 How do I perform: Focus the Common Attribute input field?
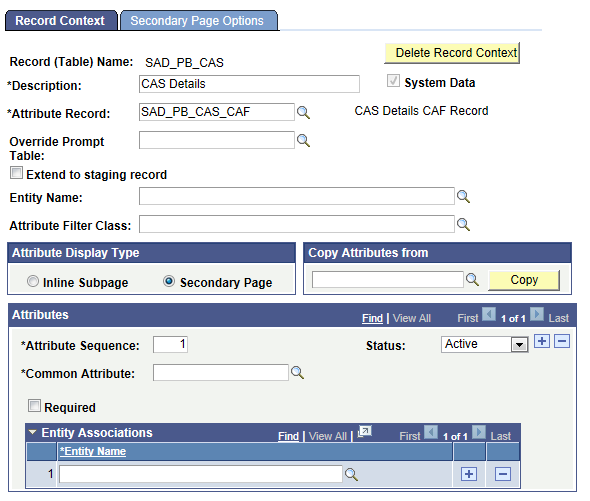coord(220,372)
